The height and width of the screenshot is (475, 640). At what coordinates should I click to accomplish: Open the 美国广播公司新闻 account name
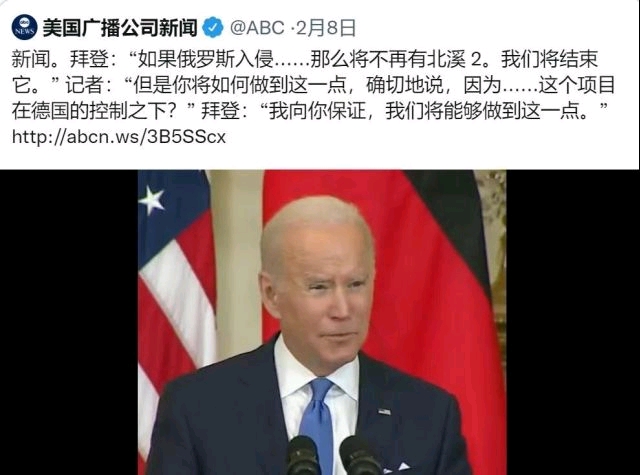pos(120,28)
